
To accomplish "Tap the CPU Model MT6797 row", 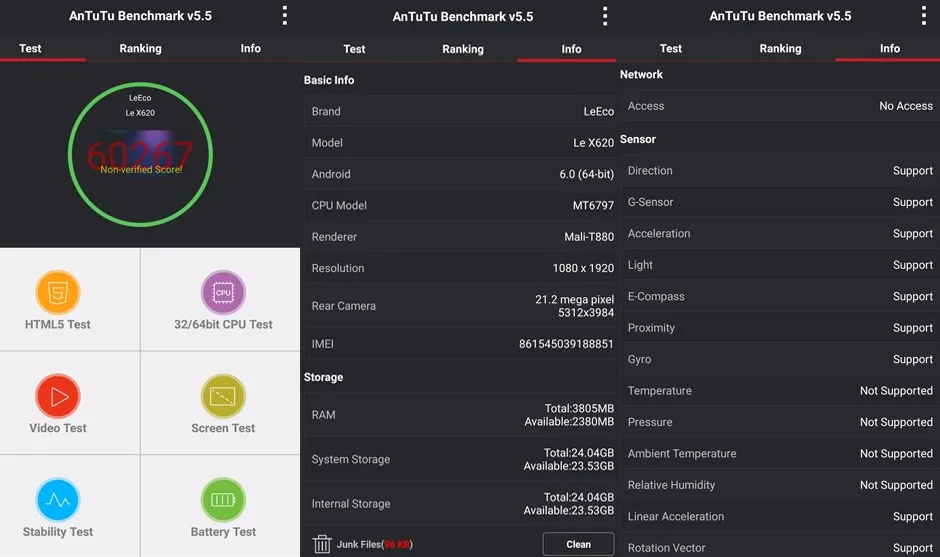I will (460, 205).
